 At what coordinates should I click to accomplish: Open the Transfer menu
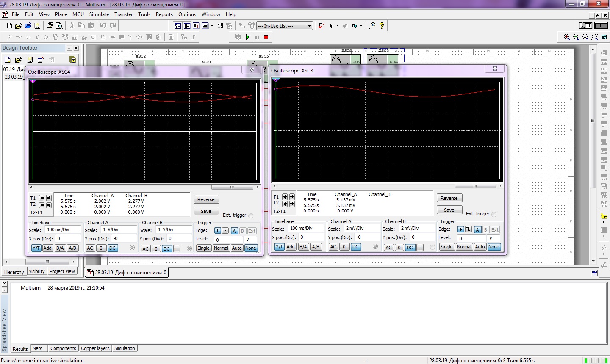124,14
